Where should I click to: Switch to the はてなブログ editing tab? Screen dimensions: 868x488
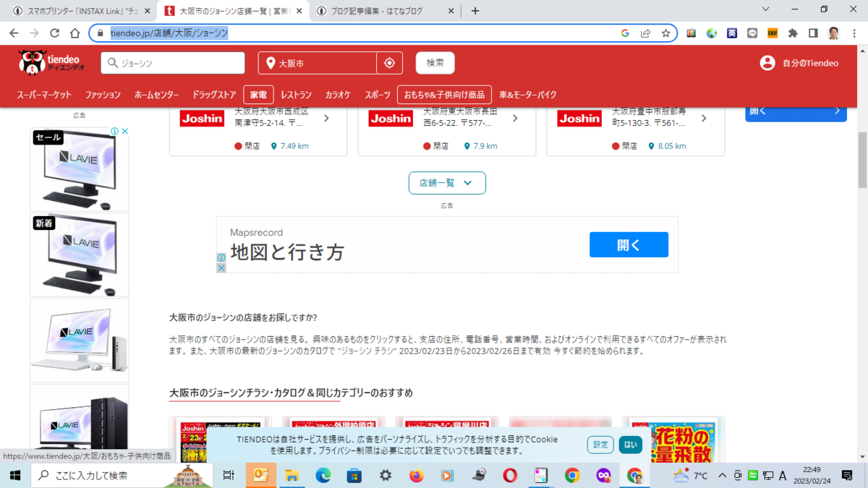386,11
